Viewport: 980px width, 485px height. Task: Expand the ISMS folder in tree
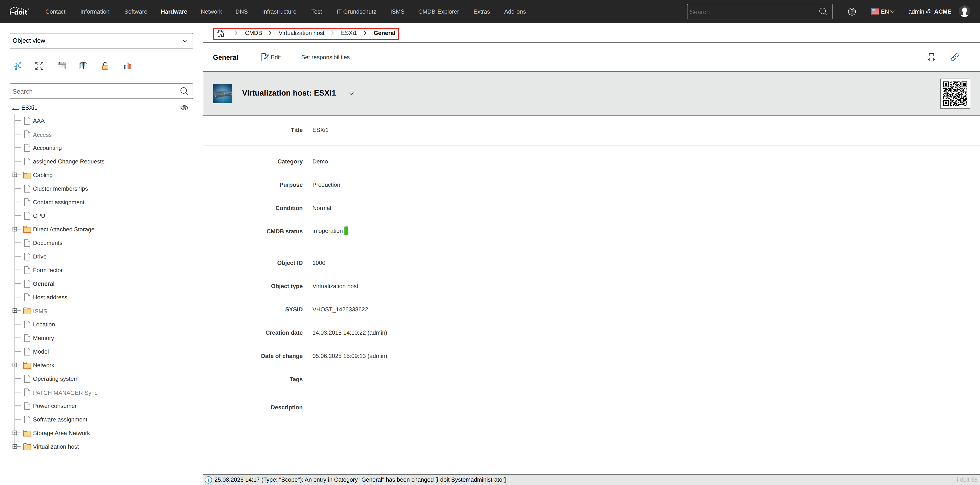pos(15,311)
